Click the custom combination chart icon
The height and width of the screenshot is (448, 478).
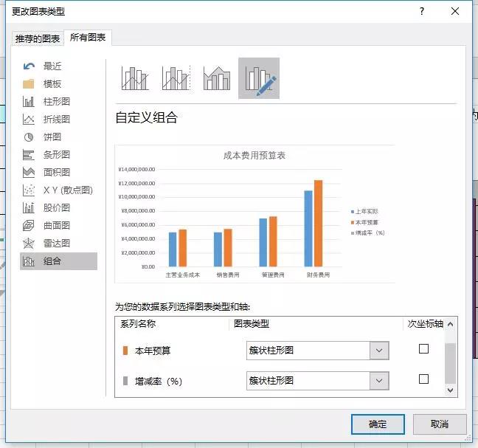pos(259,78)
